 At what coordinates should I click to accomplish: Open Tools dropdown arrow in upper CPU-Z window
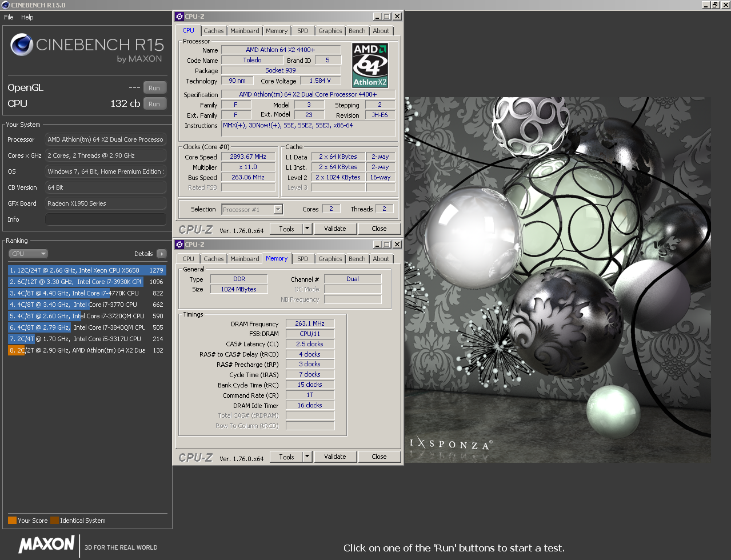coord(307,229)
